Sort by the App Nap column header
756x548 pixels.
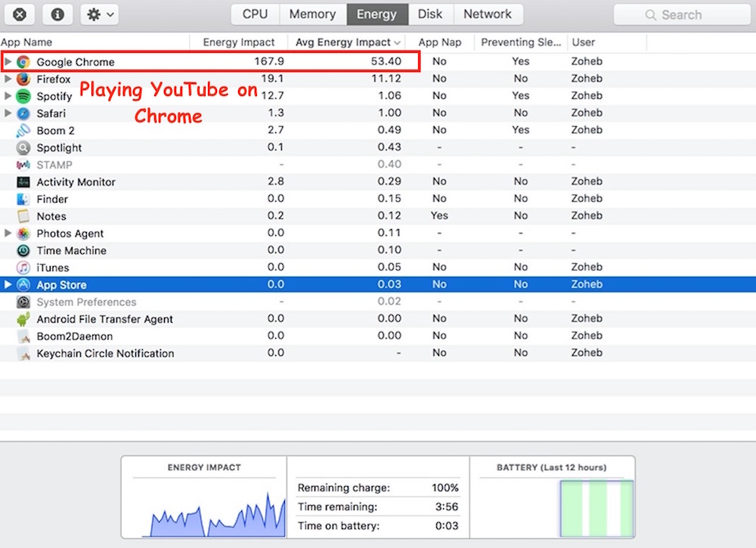coord(439,42)
